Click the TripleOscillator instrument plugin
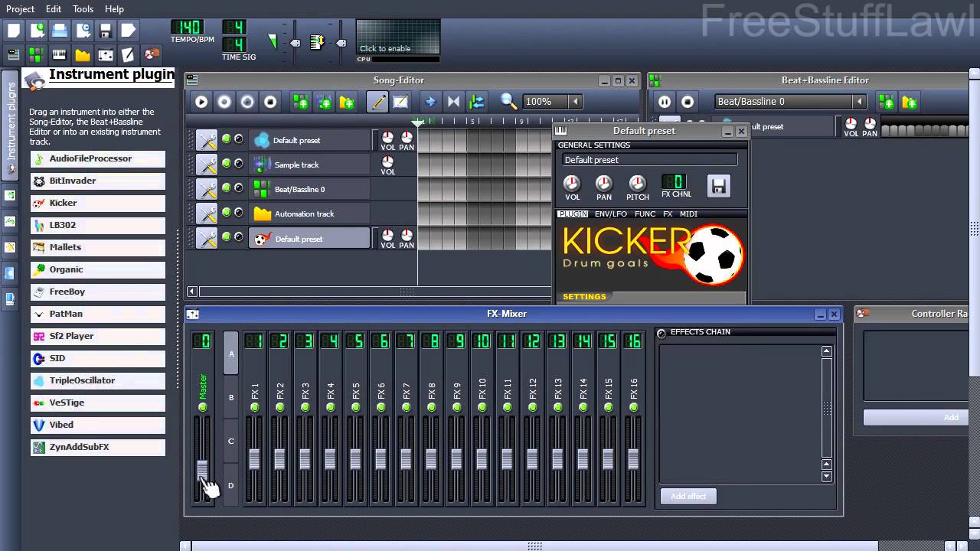Viewport: 980px width, 551px height. click(x=98, y=380)
